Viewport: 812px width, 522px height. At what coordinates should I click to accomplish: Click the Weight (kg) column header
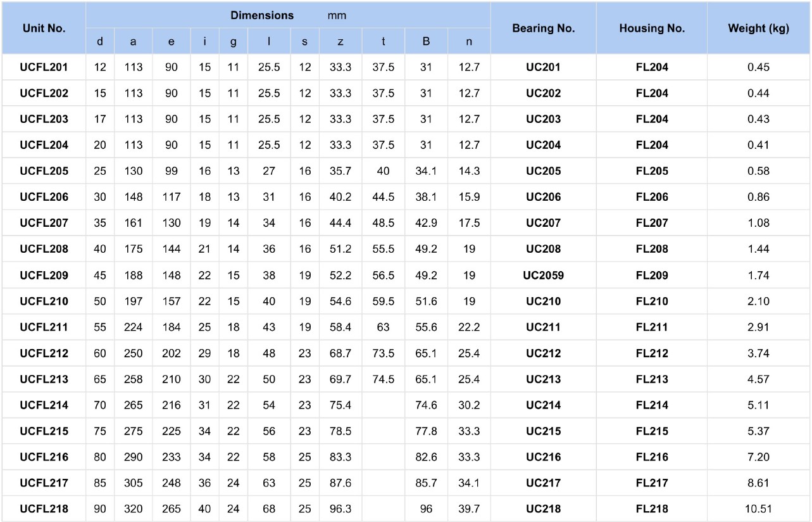click(758, 29)
